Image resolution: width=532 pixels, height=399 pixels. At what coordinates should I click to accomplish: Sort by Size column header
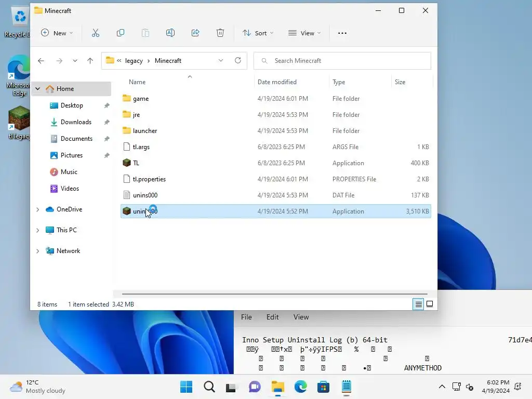[400, 82]
